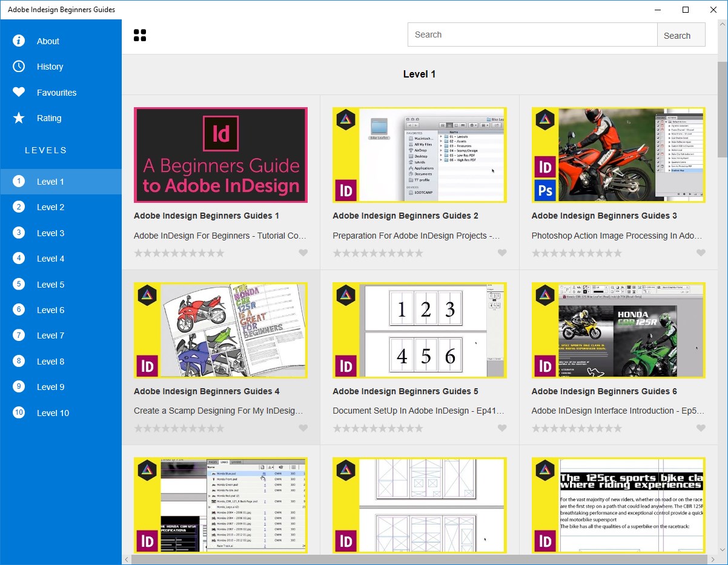Click the Level 10 number badge
The height and width of the screenshot is (565, 728).
tap(19, 412)
